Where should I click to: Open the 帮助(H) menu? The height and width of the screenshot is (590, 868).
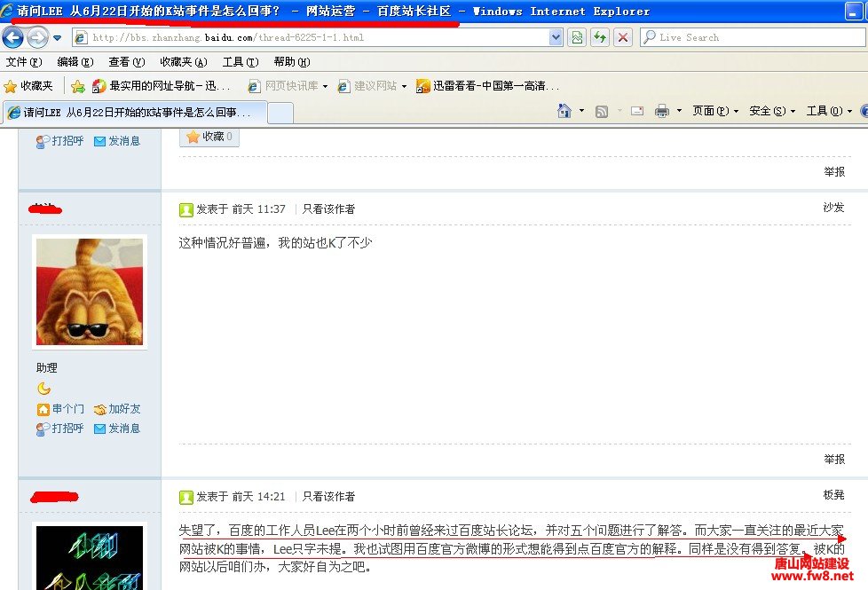pyautogui.click(x=291, y=62)
